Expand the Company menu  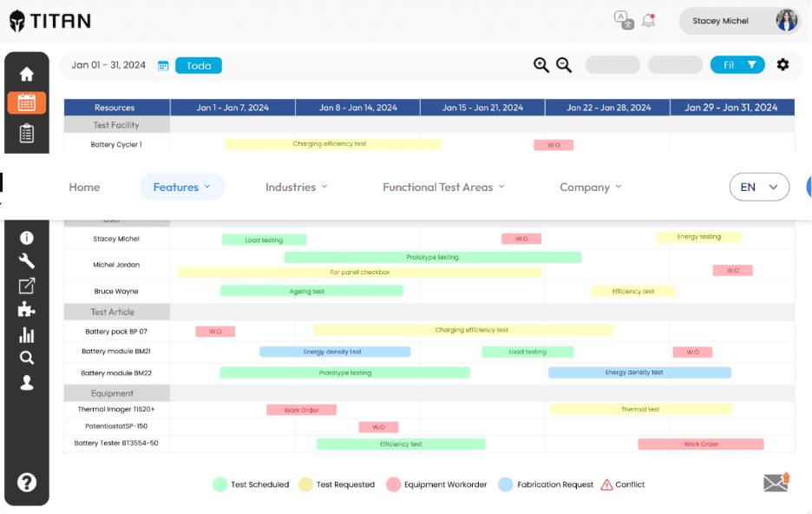591,187
